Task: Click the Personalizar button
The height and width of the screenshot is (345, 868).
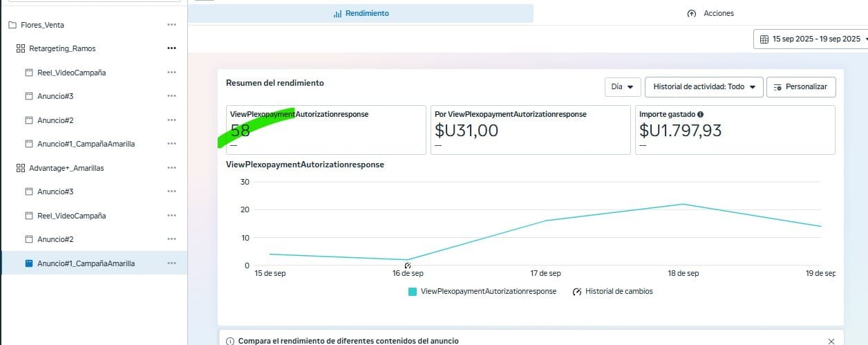Action: 801,87
